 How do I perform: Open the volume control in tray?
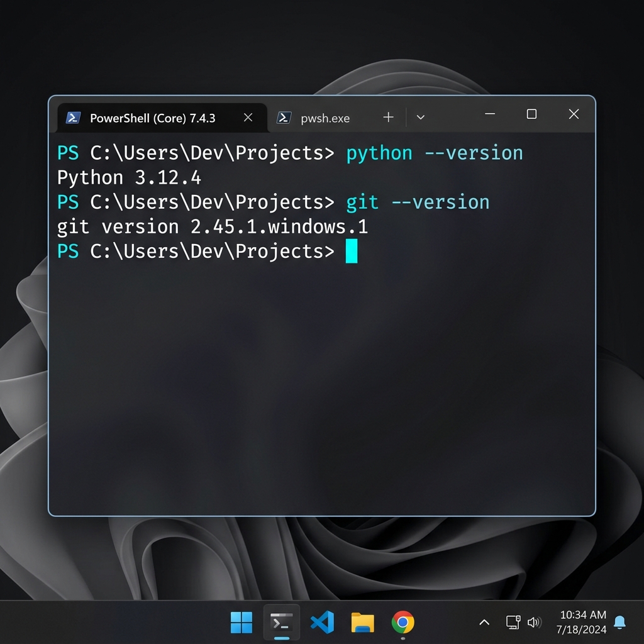click(x=535, y=622)
